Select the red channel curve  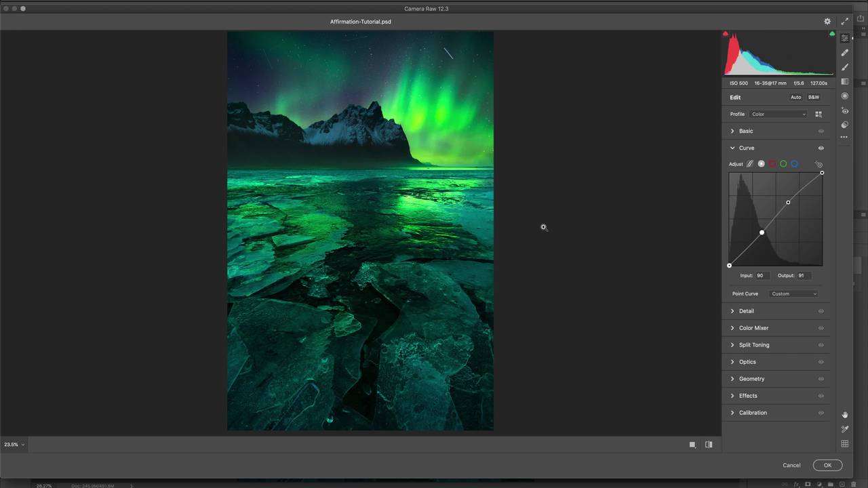point(772,164)
